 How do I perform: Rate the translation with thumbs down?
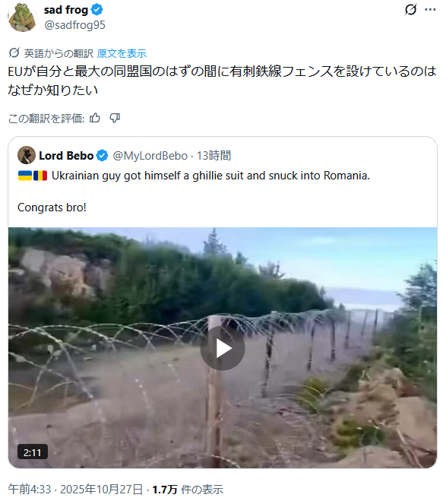pos(115,119)
